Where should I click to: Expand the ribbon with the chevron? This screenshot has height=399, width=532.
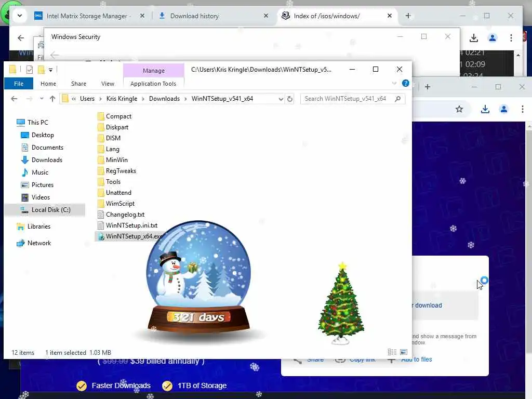coord(394,83)
